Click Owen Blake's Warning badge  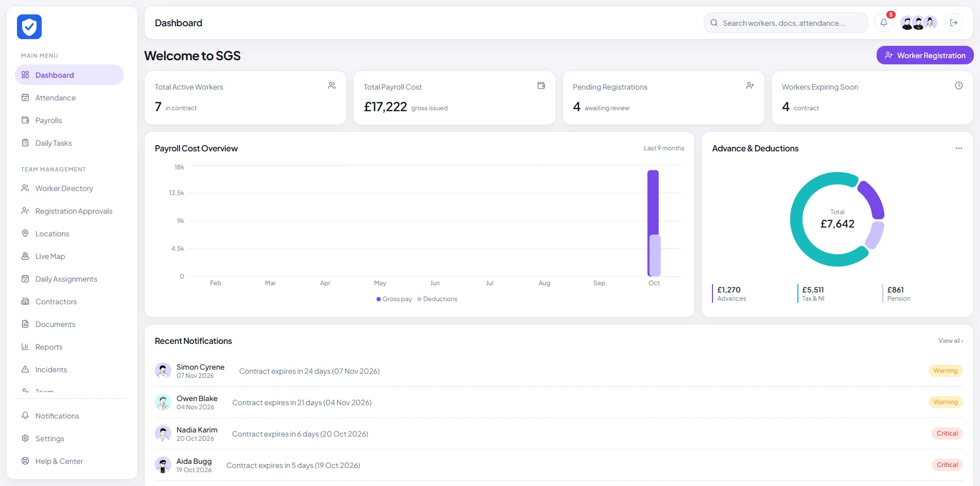[946, 402]
